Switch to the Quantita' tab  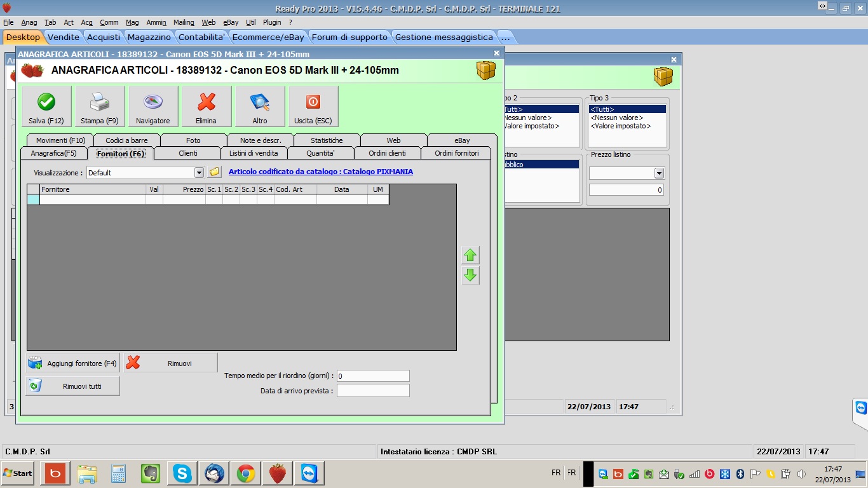click(x=320, y=153)
